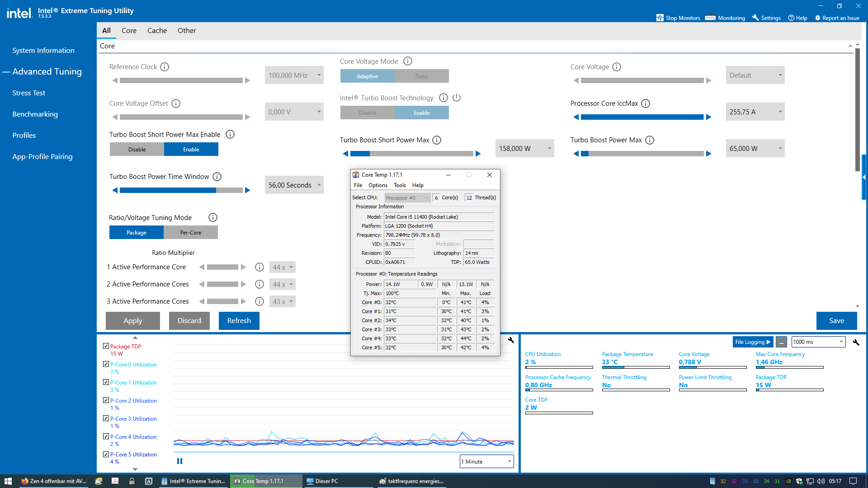The width and height of the screenshot is (868, 488).
Task: Open the 56,00 Seconds time window dropdown
Action: [x=294, y=185]
